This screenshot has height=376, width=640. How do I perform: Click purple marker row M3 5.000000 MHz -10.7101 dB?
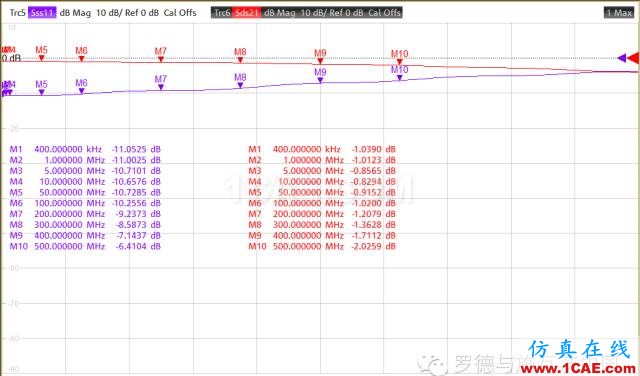(85, 171)
